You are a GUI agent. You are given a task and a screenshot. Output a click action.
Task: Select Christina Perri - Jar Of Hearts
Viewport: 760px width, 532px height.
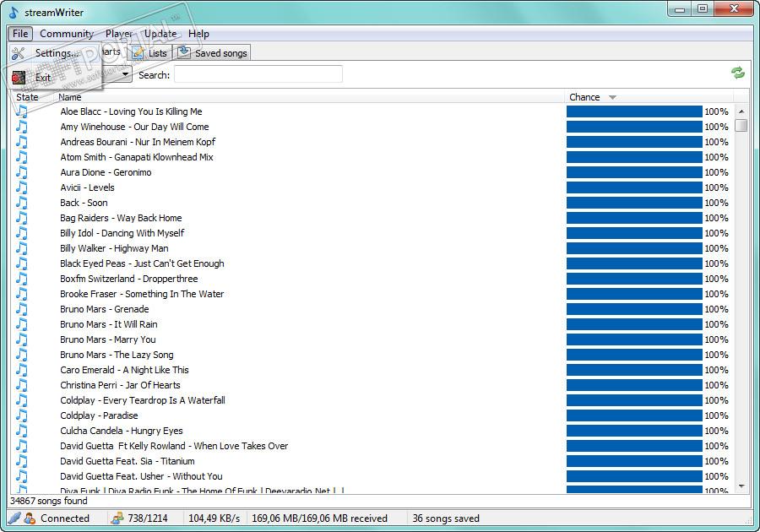pyautogui.click(x=120, y=385)
